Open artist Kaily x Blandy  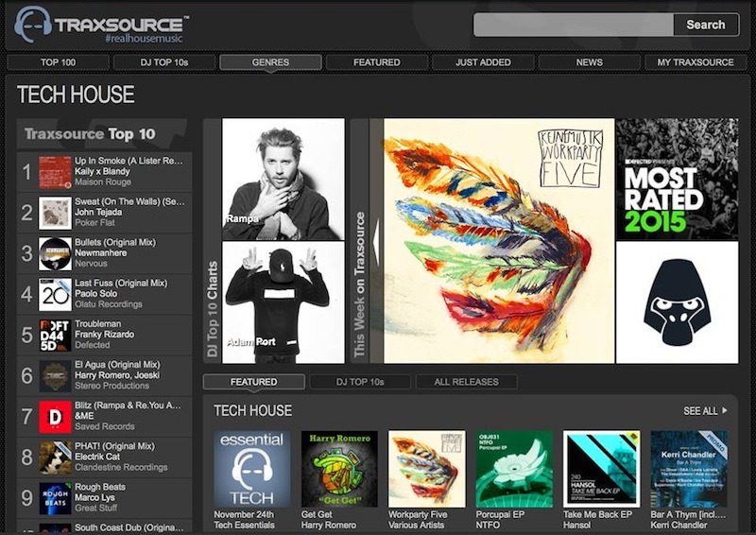[102, 171]
